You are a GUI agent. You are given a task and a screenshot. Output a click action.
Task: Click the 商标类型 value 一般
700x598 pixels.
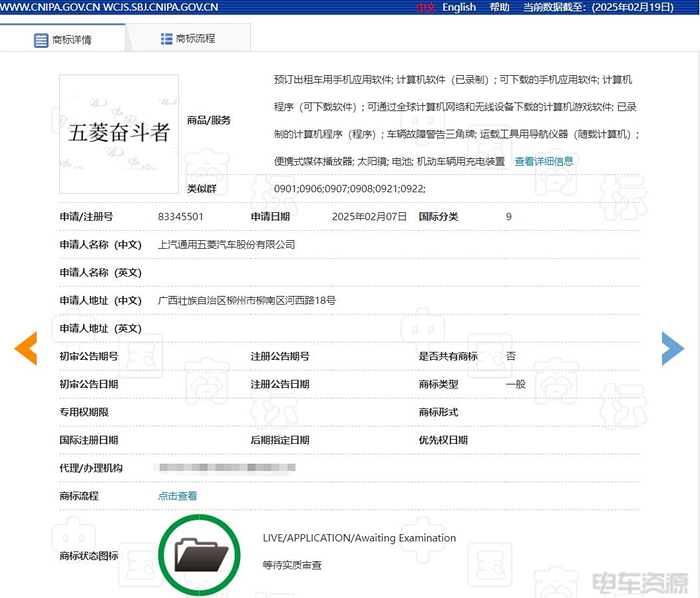click(x=516, y=384)
